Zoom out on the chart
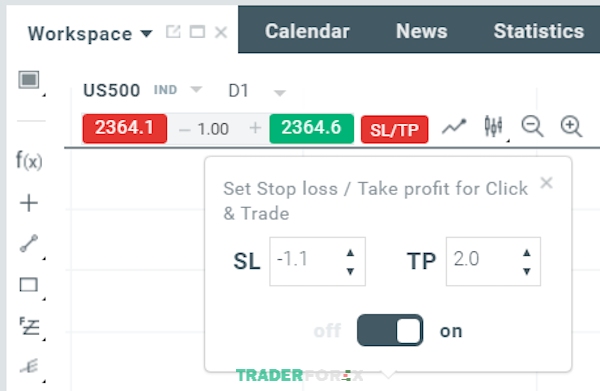 tap(532, 127)
